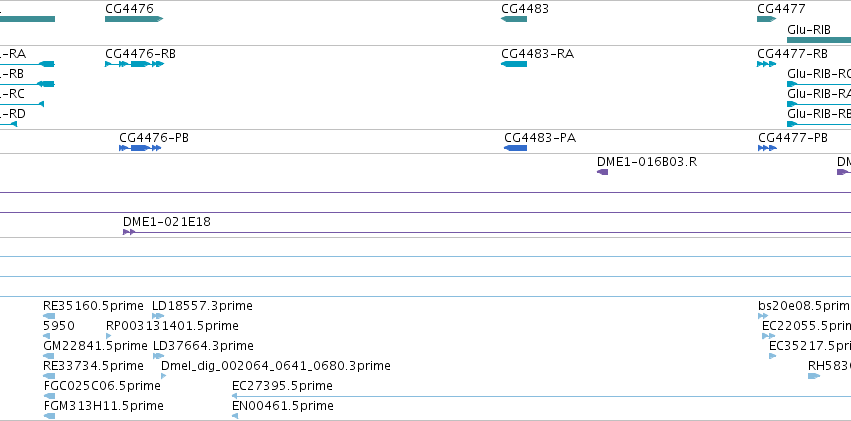Select the Glu-RIB gene bar
851x421 pixels.
(x=819, y=40)
